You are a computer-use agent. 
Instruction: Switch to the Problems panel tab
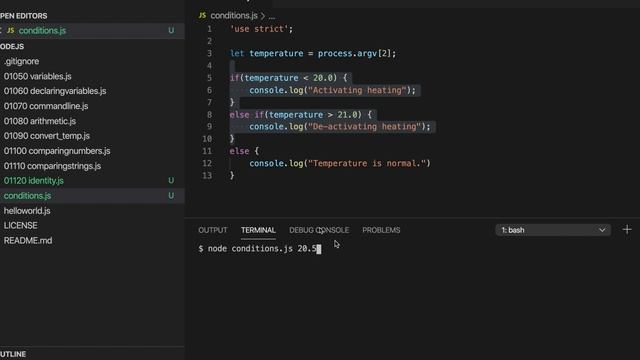[381, 230]
